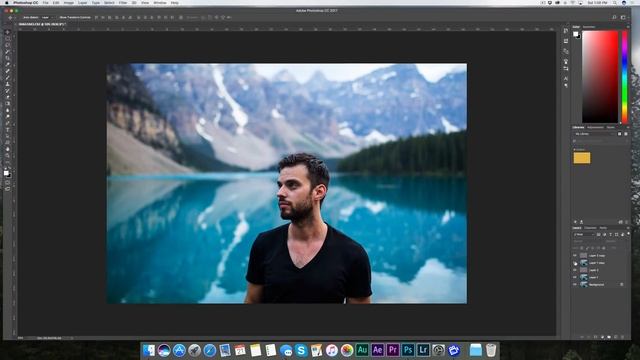Click the rainbow hue slider in Color panel
Image resolution: width=640 pixels, height=360 pixels.
coord(624,77)
